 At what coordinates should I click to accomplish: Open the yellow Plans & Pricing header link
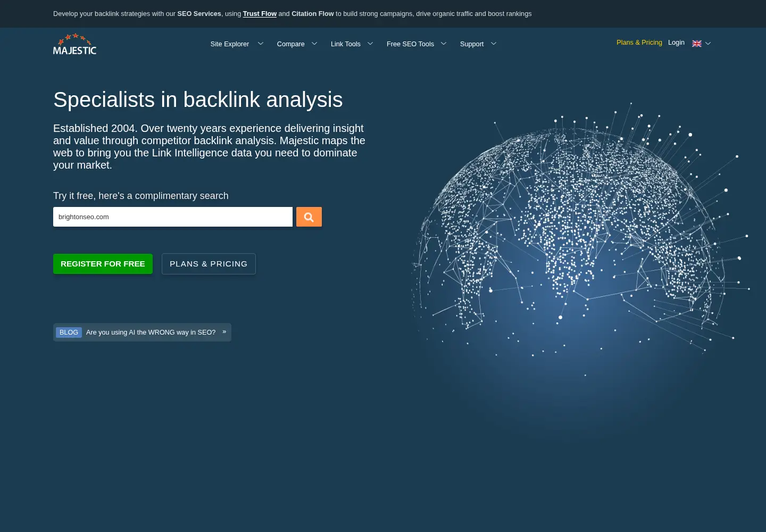[639, 43]
